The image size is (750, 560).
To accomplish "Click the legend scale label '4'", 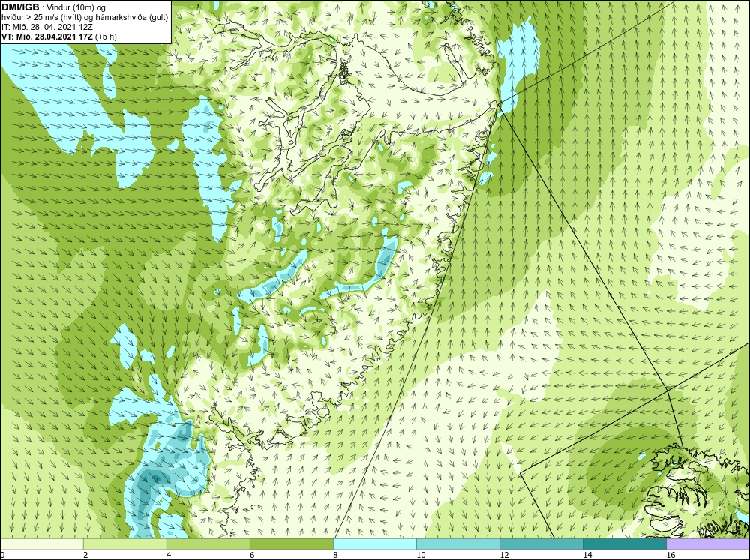I will pyautogui.click(x=169, y=555).
